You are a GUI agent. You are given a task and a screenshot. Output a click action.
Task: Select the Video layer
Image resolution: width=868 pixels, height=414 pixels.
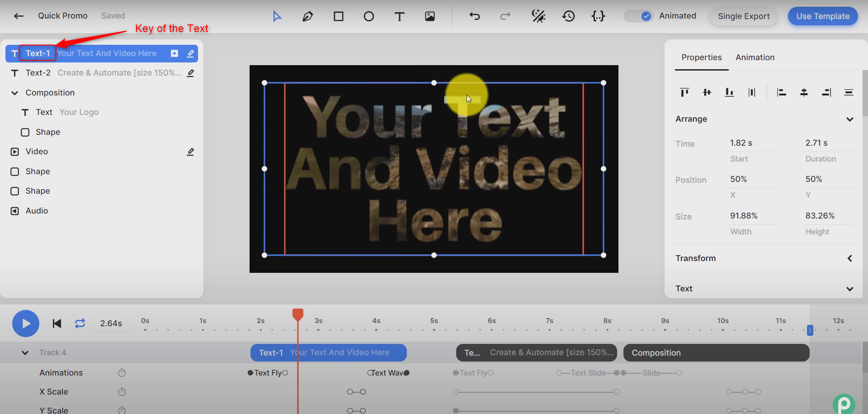tap(102, 152)
